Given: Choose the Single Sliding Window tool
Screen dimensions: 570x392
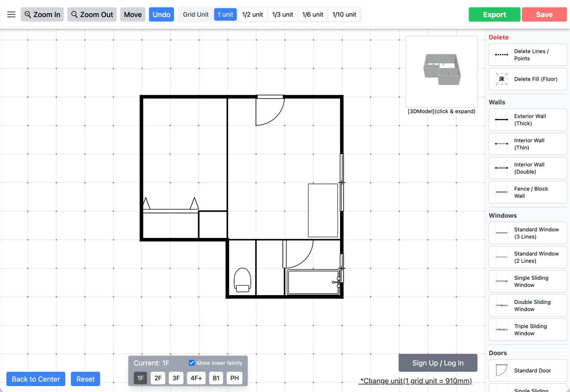Looking at the screenshot, I should click(527, 281).
